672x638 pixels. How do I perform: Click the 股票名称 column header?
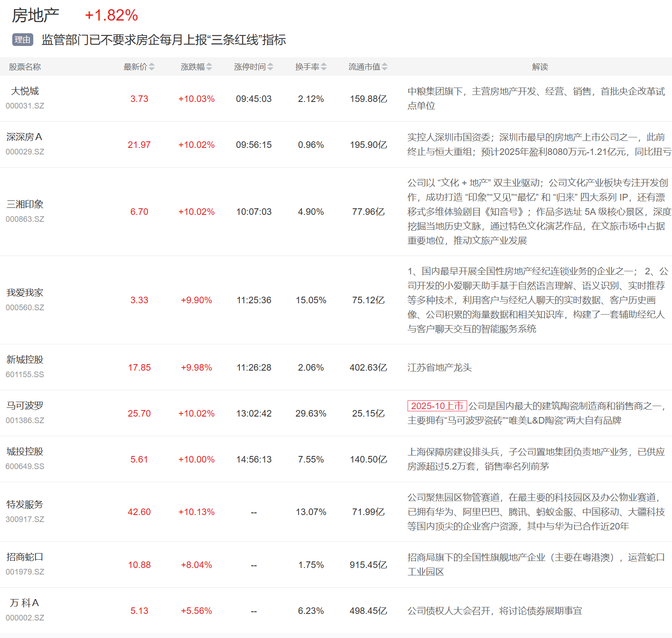pos(25,67)
